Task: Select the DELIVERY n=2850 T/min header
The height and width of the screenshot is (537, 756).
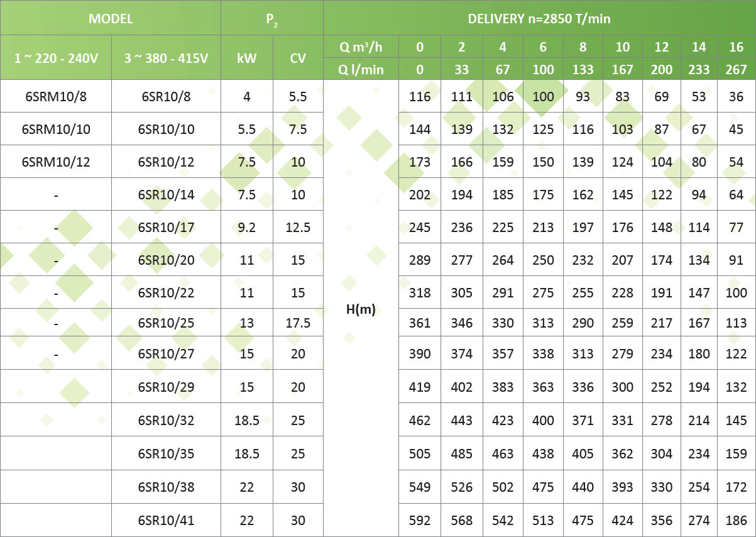Action: tap(539, 18)
